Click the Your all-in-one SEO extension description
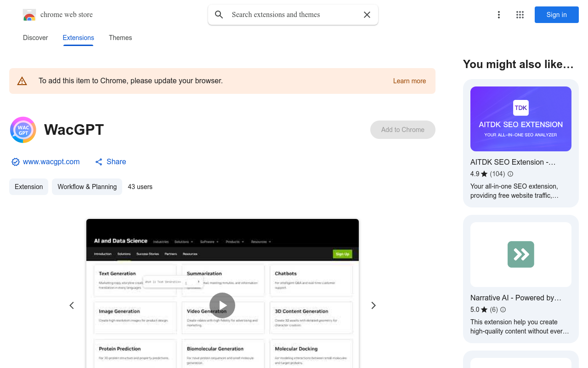588x368 pixels. click(x=514, y=191)
